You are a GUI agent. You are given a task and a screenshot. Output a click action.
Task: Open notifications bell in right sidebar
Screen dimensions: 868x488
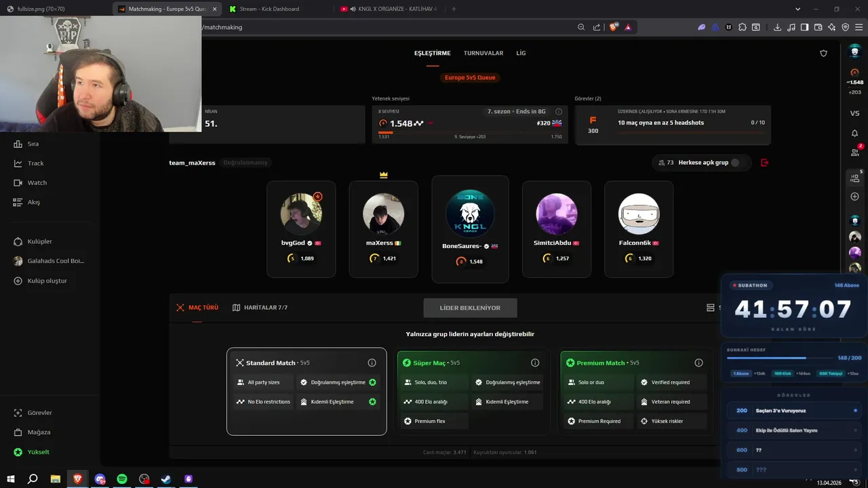pos(854,133)
